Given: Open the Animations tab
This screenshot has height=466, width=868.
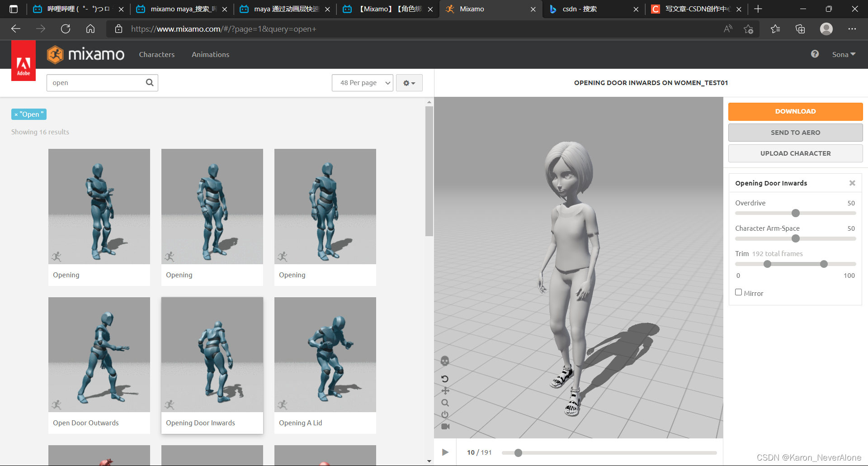Looking at the screenshot, I should pos(210,54).
